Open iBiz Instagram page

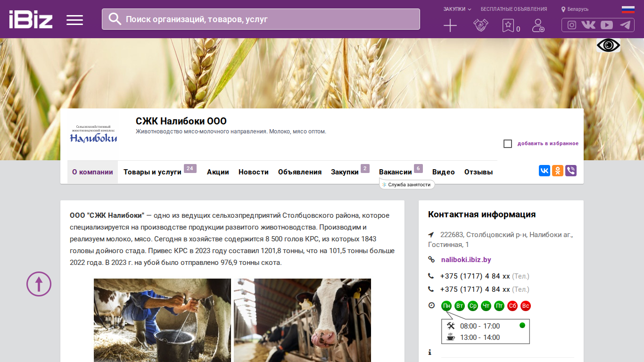(x=572, y=25)
